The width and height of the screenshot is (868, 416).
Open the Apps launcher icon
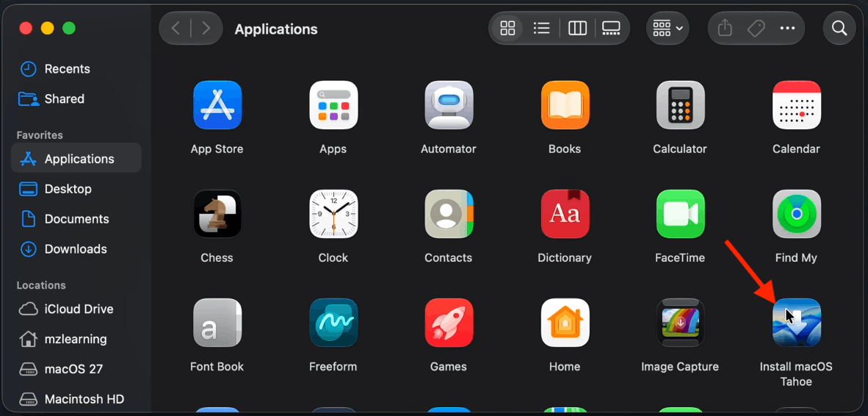pos(333,105)
